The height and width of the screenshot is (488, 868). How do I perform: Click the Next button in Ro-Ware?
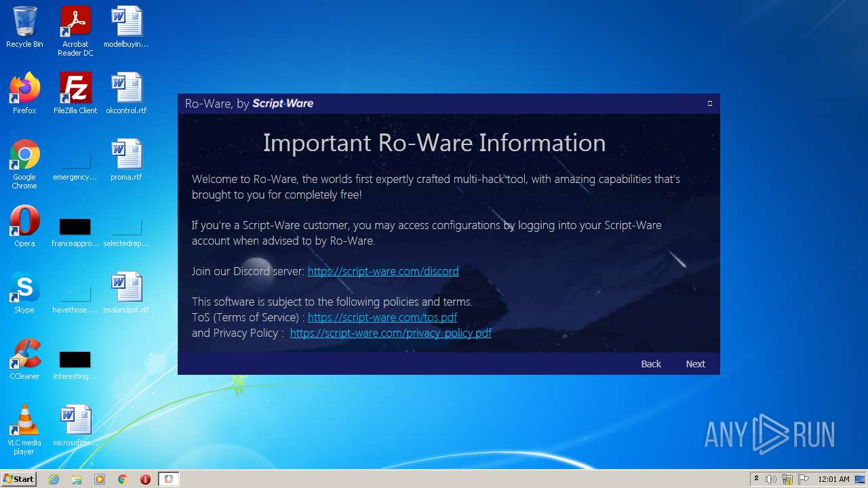point(695,364)
